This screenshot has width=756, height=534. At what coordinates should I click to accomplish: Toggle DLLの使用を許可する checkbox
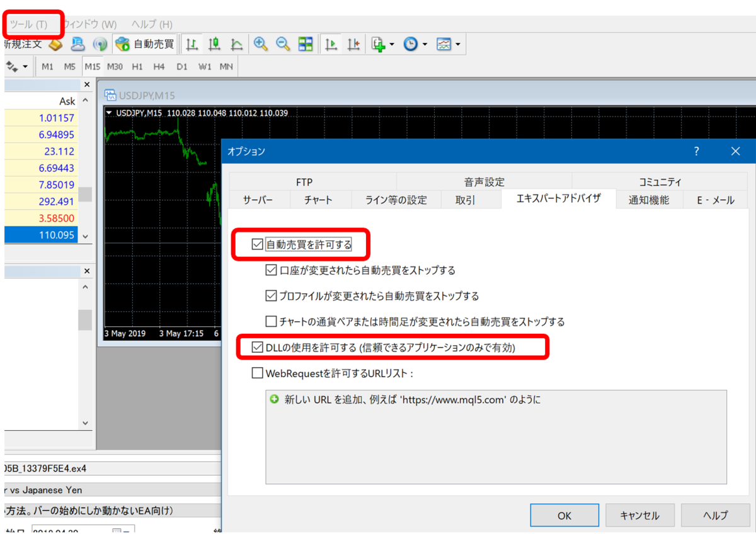tap(256, 347)
